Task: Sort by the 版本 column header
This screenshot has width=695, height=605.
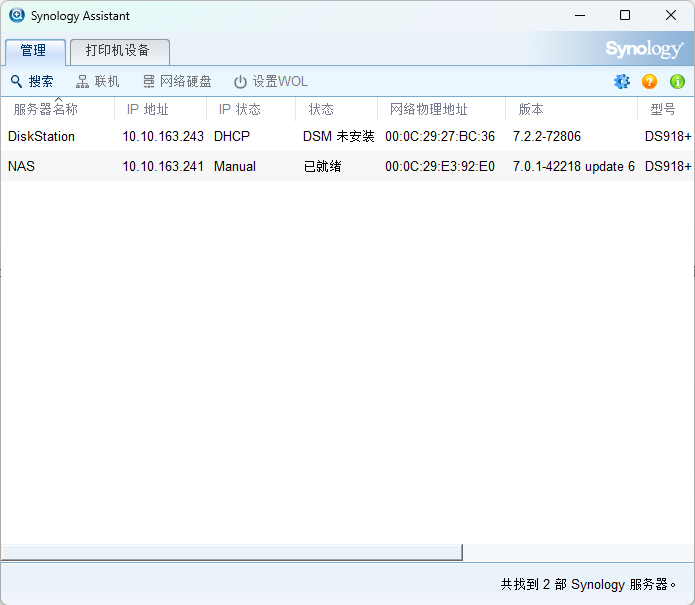Action: 571,109
